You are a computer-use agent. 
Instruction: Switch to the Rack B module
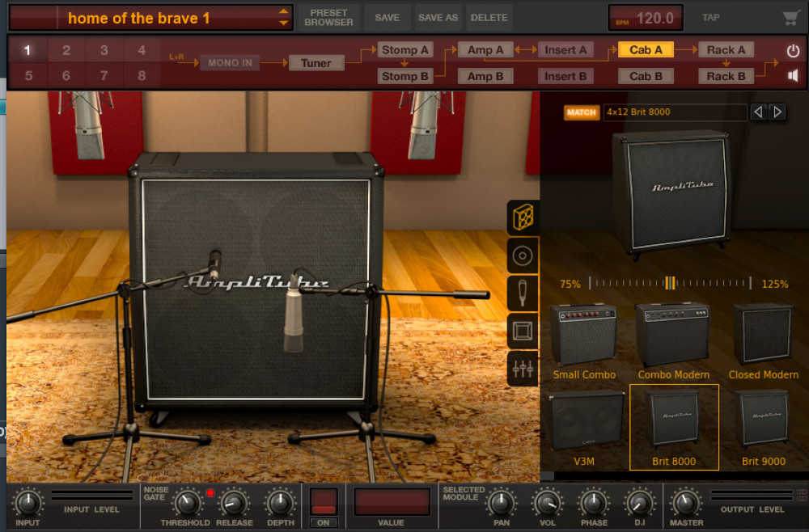coord(726,76)
